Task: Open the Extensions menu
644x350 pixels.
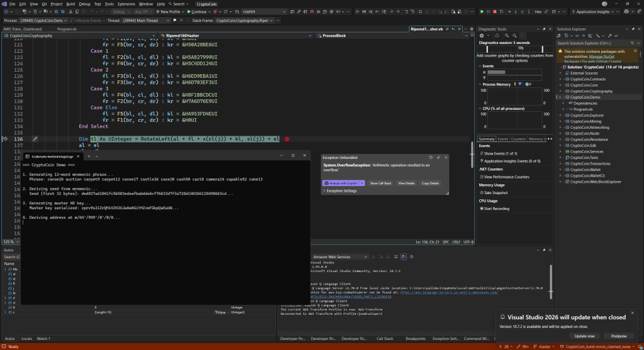Action: click(126, 4)
